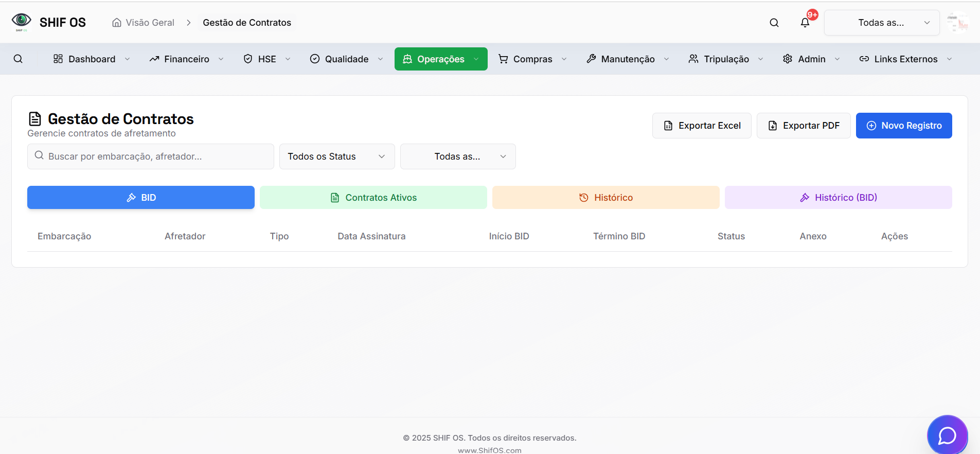
Task: Open the notifications bell
Action: coord(805,23)
